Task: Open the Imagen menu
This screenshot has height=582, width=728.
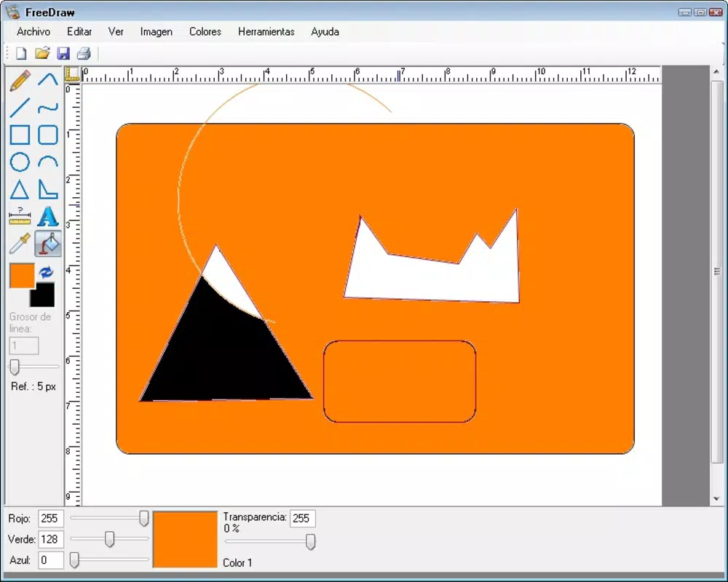Action: (157, 31)
